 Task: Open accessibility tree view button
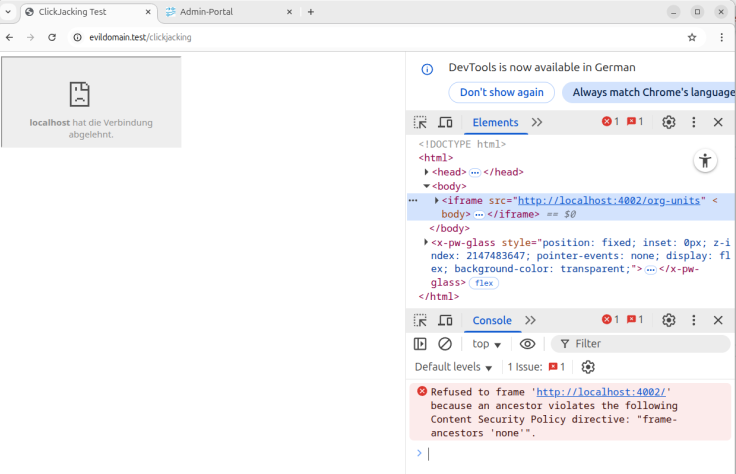(705, 161)
